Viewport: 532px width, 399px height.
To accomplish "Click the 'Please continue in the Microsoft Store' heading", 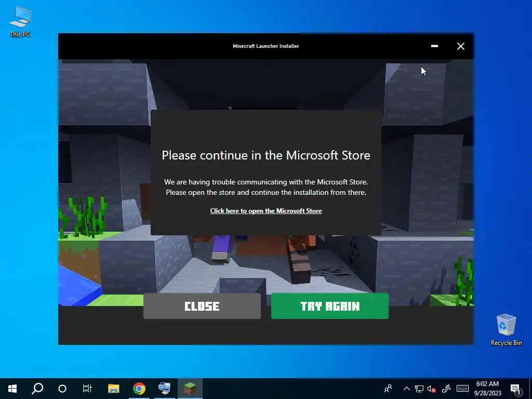I will pyautogui.click(x=265, y=155).
